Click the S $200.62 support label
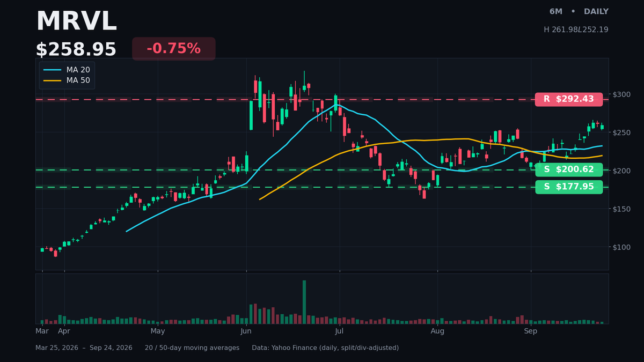 click(x=569, y=169)
